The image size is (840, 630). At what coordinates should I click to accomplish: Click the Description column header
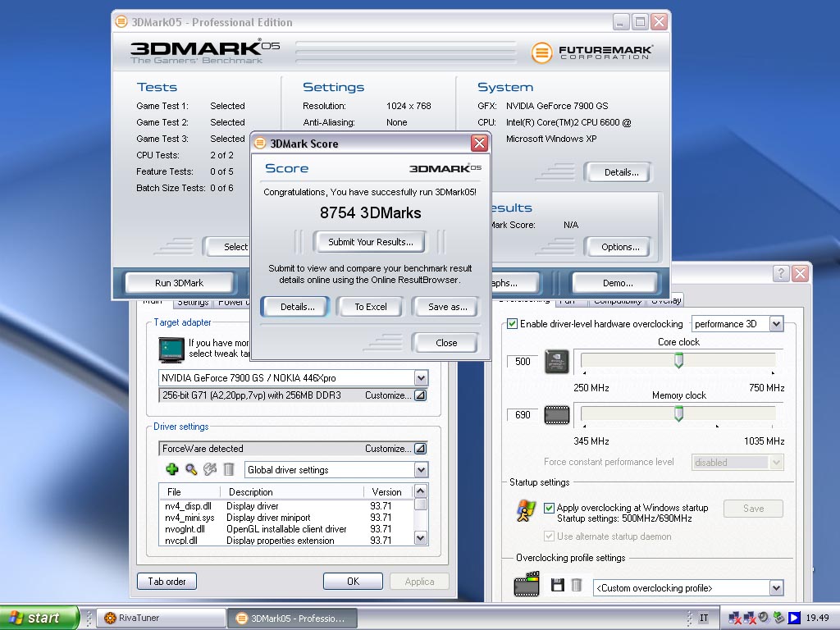(292, 492)
